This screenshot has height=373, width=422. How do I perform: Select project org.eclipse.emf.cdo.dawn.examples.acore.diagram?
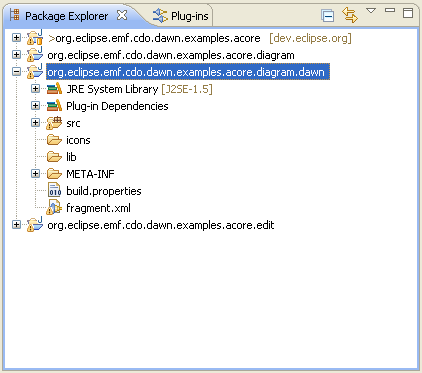coord(171,56)
